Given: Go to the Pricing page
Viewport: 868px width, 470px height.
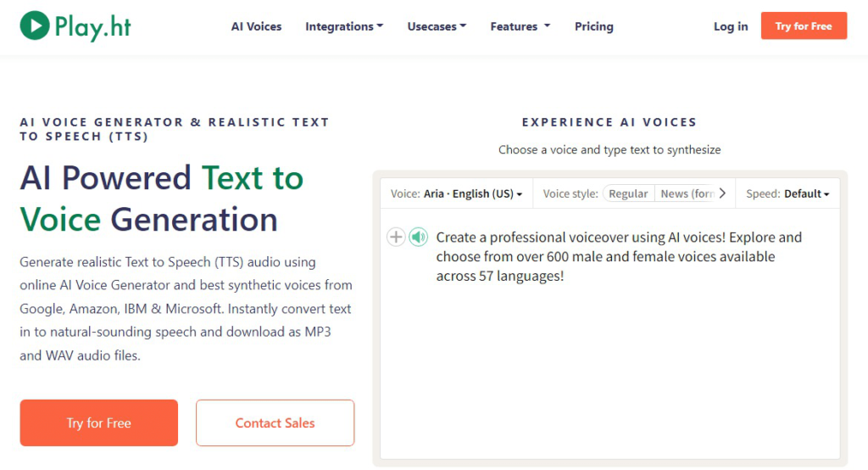Looking at the screenshot, I should (594, 26).
